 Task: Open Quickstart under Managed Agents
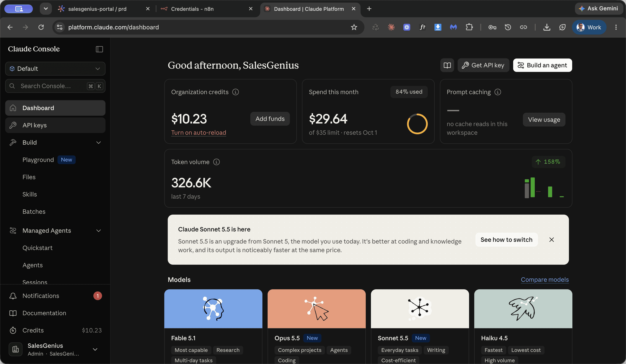click(x=38, y=248)
